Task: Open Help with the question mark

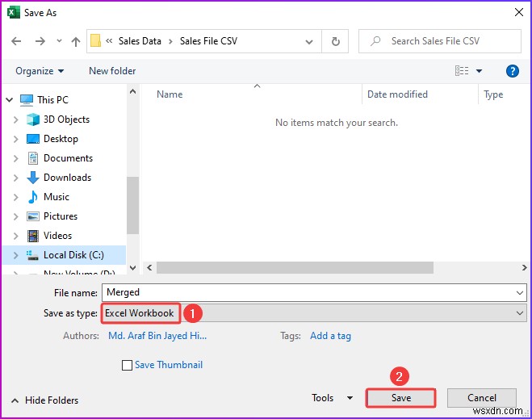Action: (x=513, y=71)
